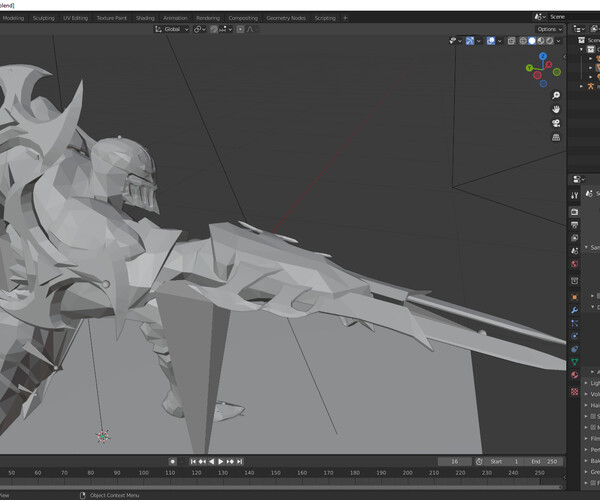
Task: Switch to the Sculpting workspace tab
Action: (x=44, y=18)
